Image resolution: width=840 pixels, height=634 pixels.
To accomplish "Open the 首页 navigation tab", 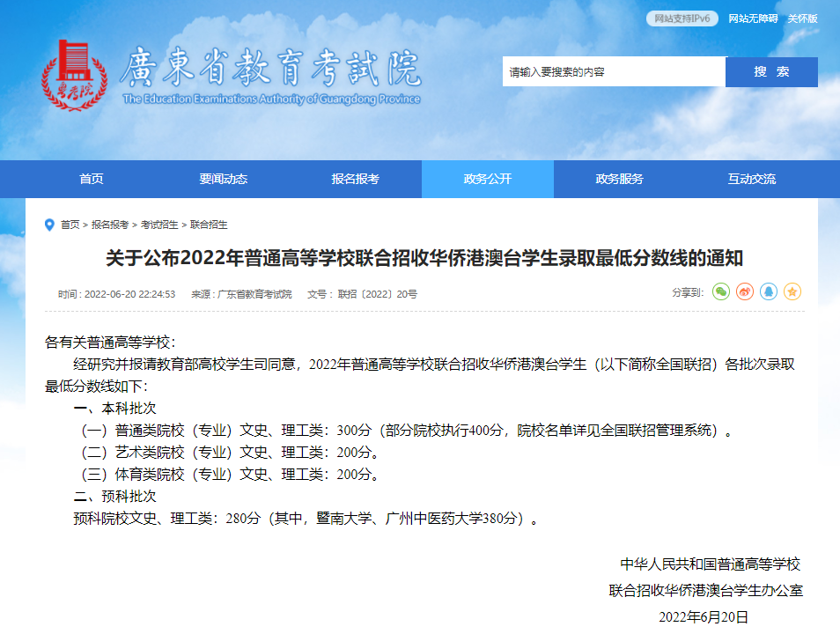I will click(91, 179).
